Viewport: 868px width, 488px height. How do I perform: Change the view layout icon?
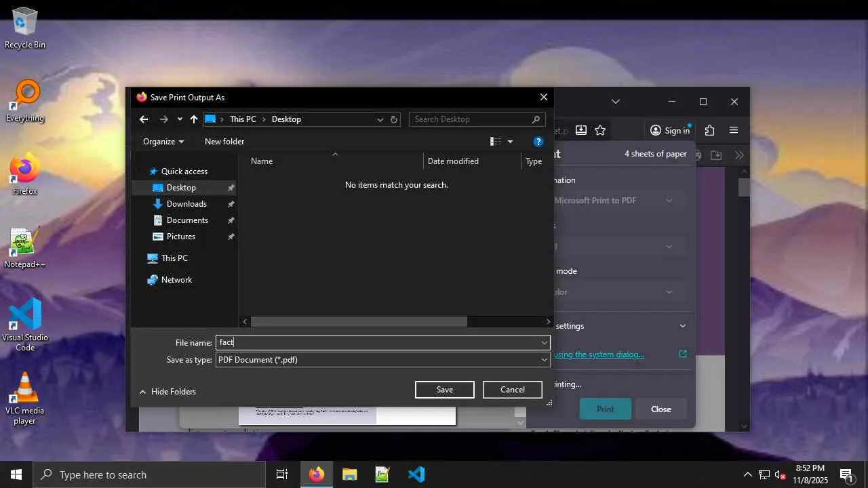coord(496,142)
